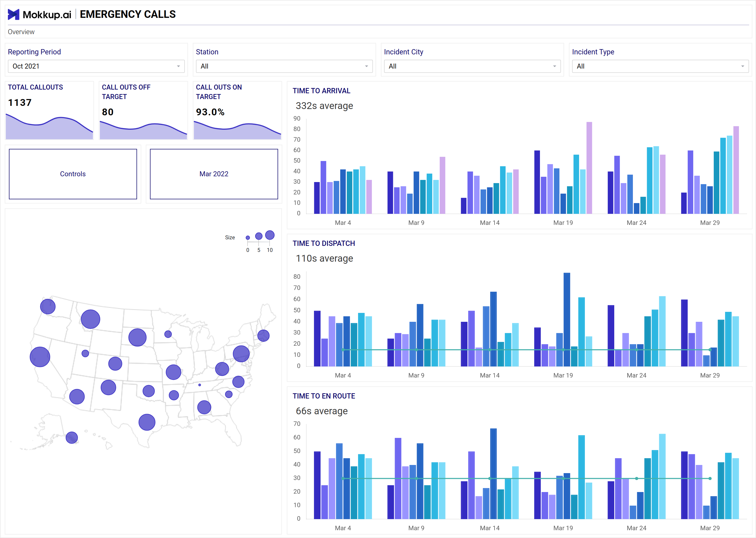
Task: Click the smallest bubble in Size legend
Action: (248, 237)
